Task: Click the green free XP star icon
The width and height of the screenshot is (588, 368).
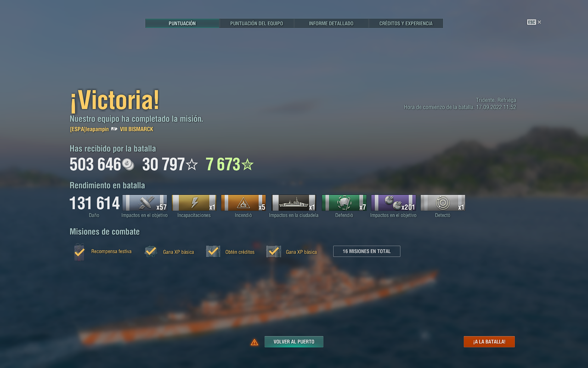Action: click(x=248, y=164)
